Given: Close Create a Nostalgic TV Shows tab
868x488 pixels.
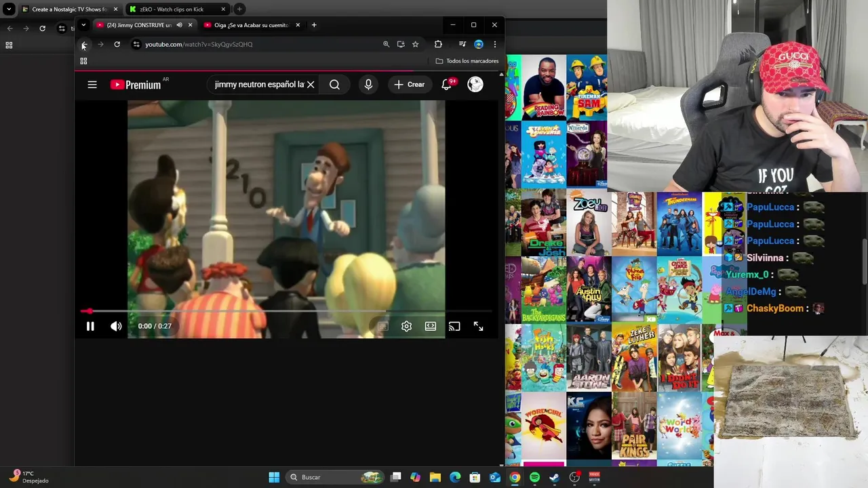Looking at the screenshot, I should point(115,9).
